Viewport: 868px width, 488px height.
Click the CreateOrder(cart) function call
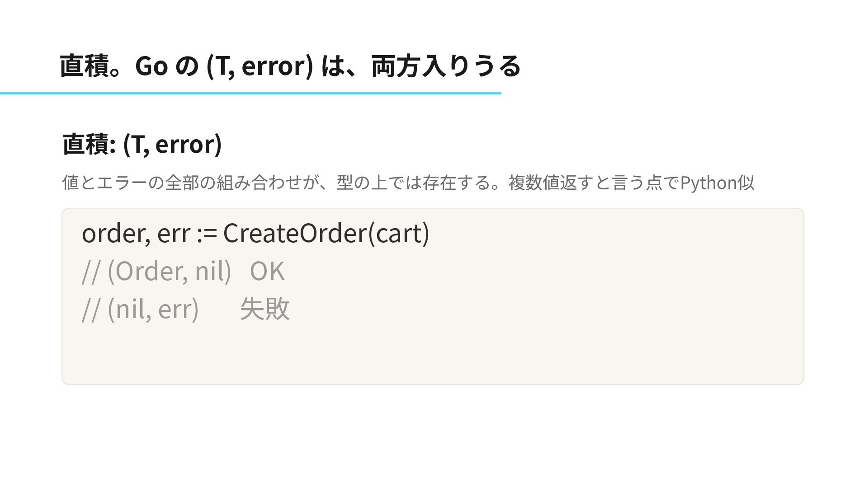[326, 233]
